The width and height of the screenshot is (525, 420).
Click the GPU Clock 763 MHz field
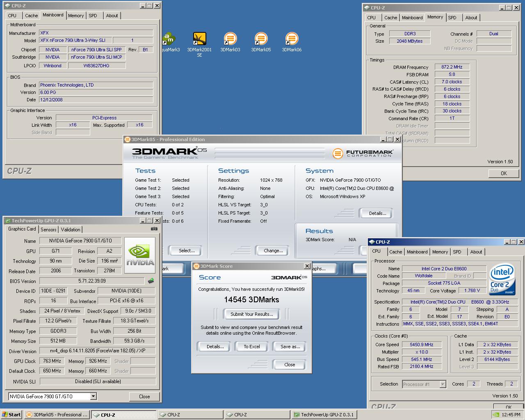52,361
